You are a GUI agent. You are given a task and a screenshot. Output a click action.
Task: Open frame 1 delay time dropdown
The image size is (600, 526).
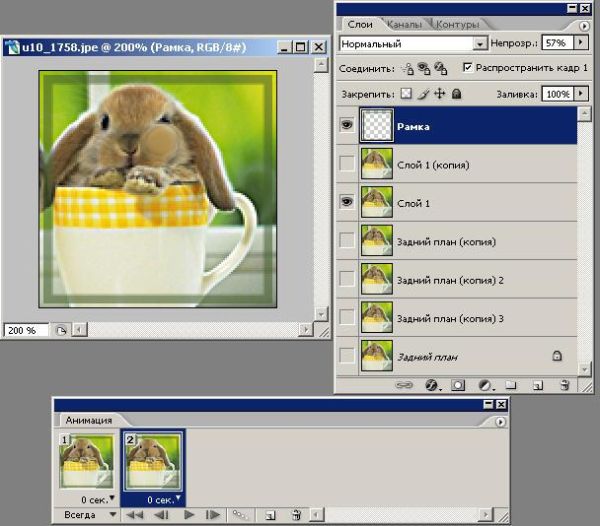click(112, 498)
